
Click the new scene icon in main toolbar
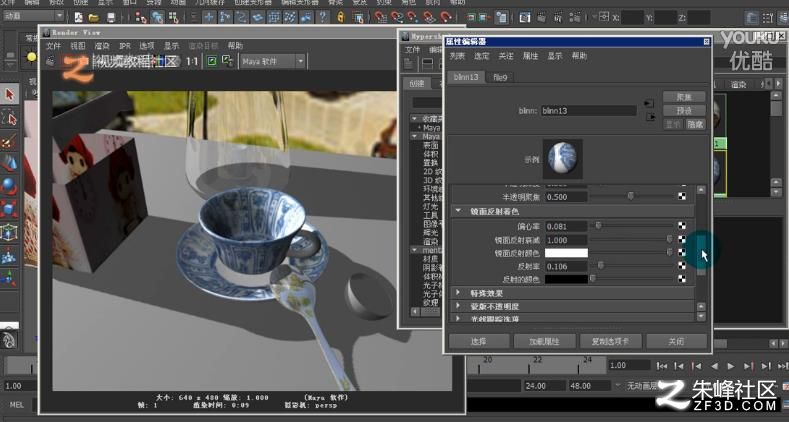pos(78,18)
